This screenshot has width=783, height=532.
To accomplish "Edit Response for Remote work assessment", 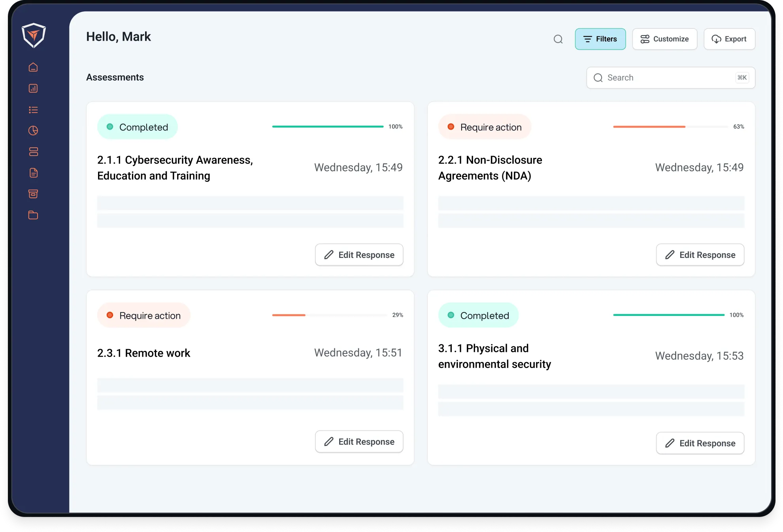I will click(359, 441).
